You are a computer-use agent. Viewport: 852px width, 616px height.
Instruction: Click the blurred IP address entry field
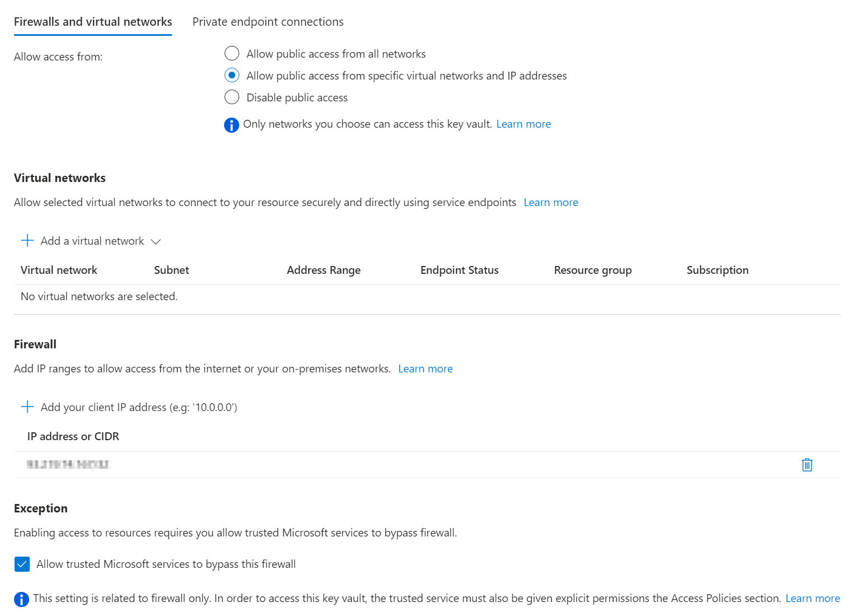pyautogui.click(x=69, y=465)
